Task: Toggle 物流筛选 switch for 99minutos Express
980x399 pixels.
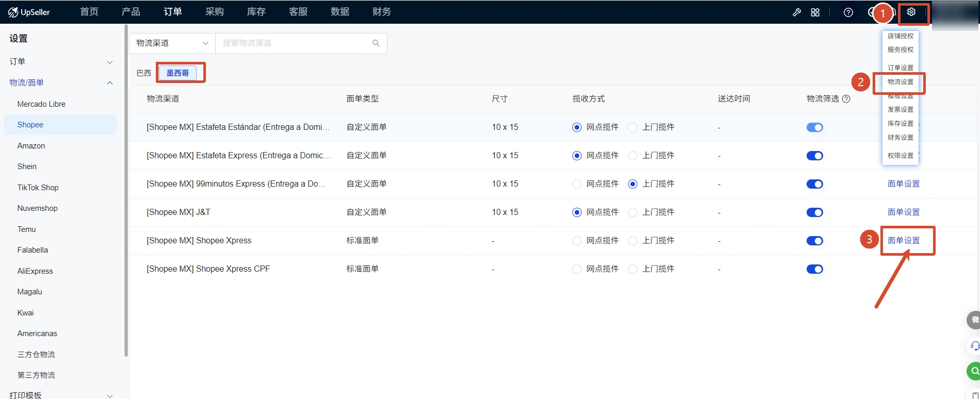Action: pos(815,184)
